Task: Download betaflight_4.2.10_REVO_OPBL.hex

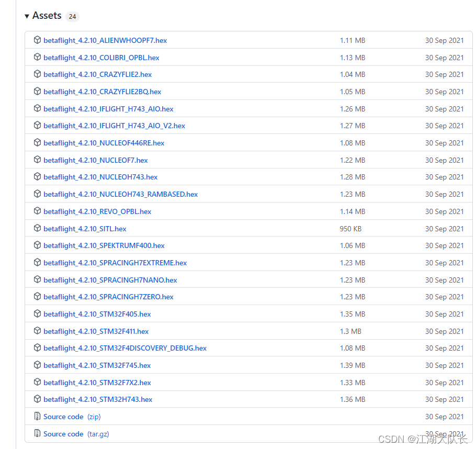Action: tap(97, 212)
